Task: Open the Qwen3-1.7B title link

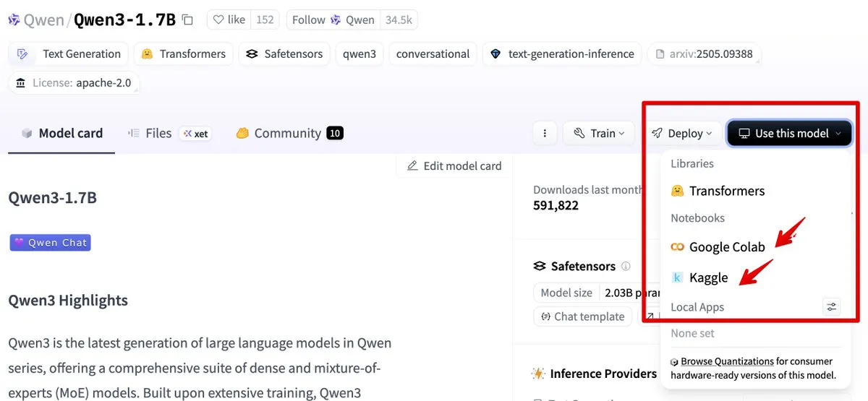Action: (x=125, y=20)
